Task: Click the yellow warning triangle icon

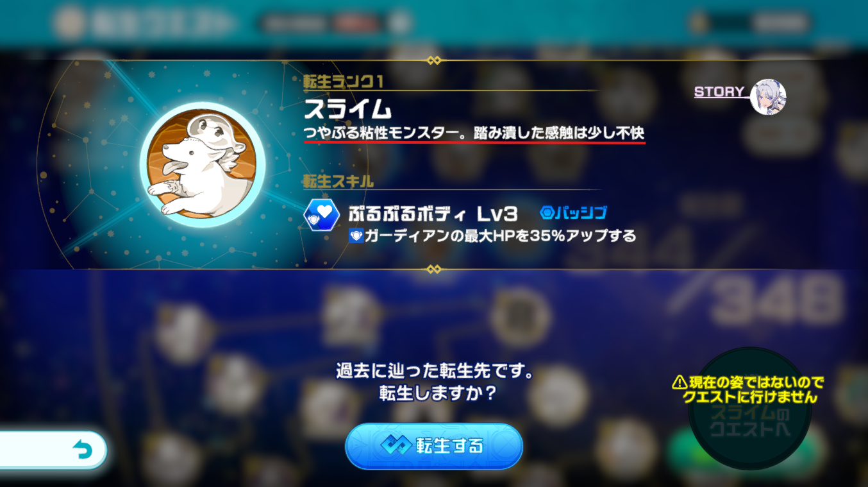Action: [680, 383]
